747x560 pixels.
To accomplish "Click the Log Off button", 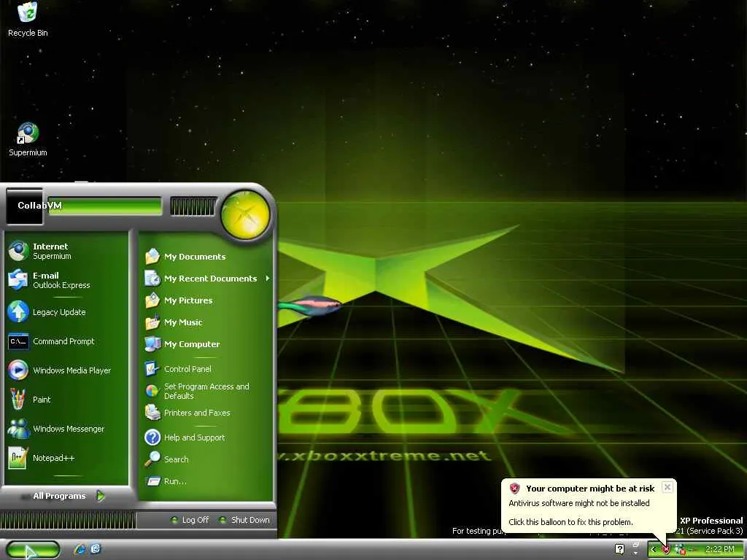I will (x=190, y=520).
